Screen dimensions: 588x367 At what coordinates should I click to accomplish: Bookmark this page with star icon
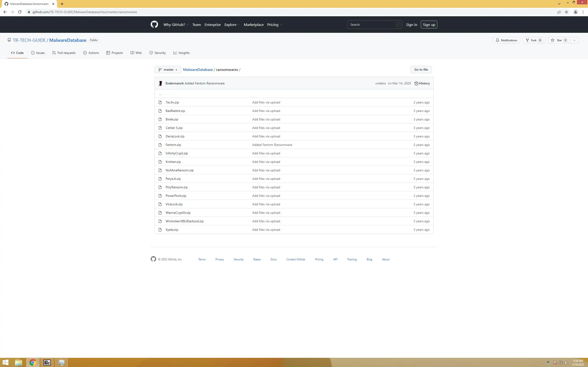point(566,12)
